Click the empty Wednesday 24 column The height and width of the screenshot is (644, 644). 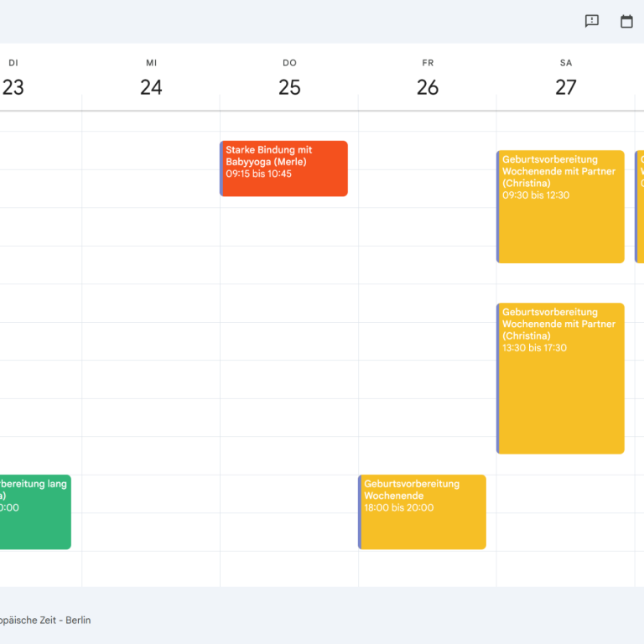coord(151,335)
